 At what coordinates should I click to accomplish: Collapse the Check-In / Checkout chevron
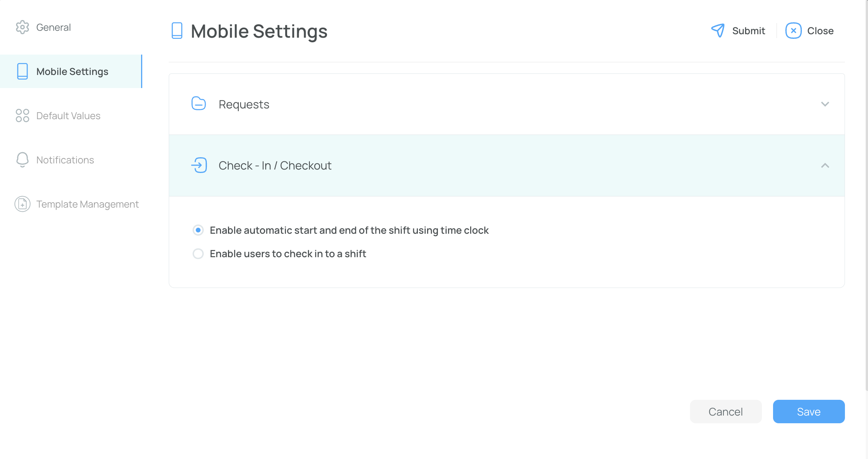click(x=825, y=166)
